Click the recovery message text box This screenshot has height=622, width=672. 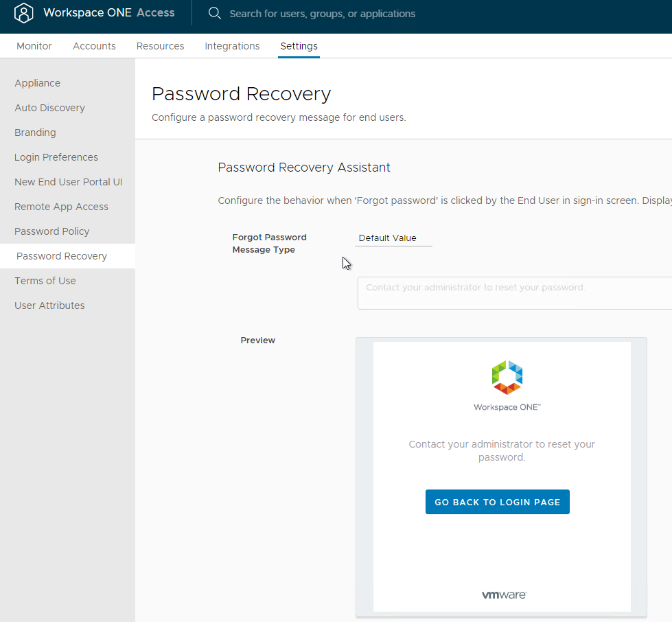pyautogui.click(x=515, y=293)
